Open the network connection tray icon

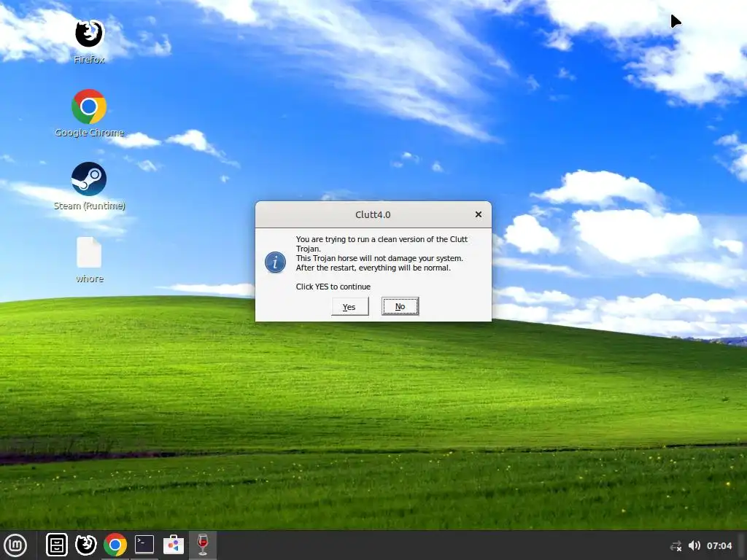coord(676,545)
